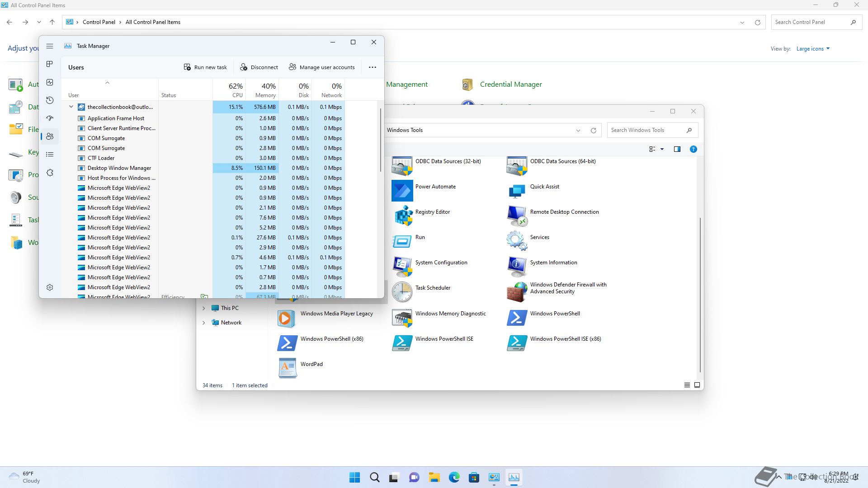
Task: Open Windows Start button on taskbar
Action: pyautogui.click(x=354, y=477)
